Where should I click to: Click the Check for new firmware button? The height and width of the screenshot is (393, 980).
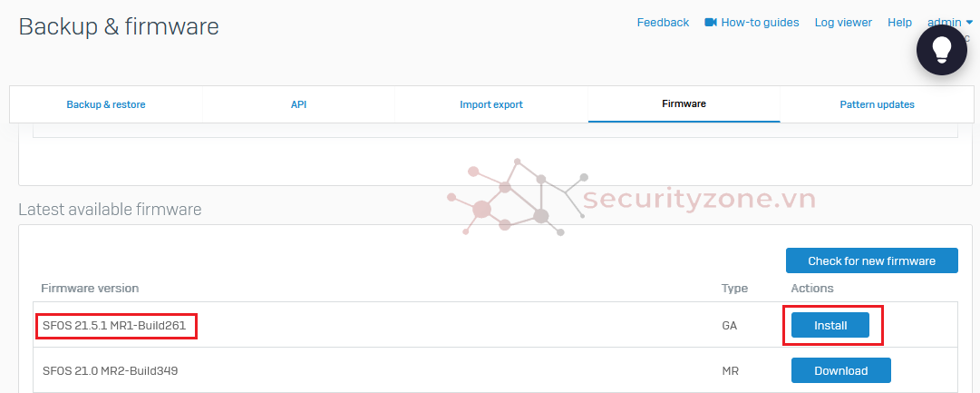(x=871, y=260)
